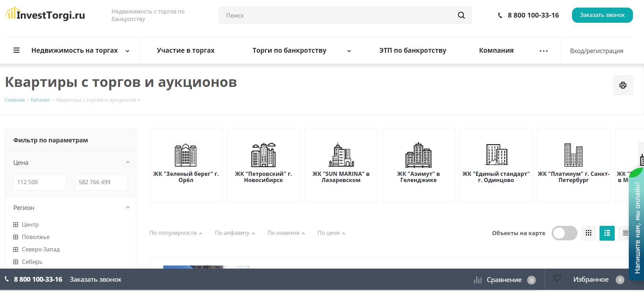Click Заказать звонок in the bottom bar
The width and height of the screenshot is (644, 291).
[x=95, y=280]
